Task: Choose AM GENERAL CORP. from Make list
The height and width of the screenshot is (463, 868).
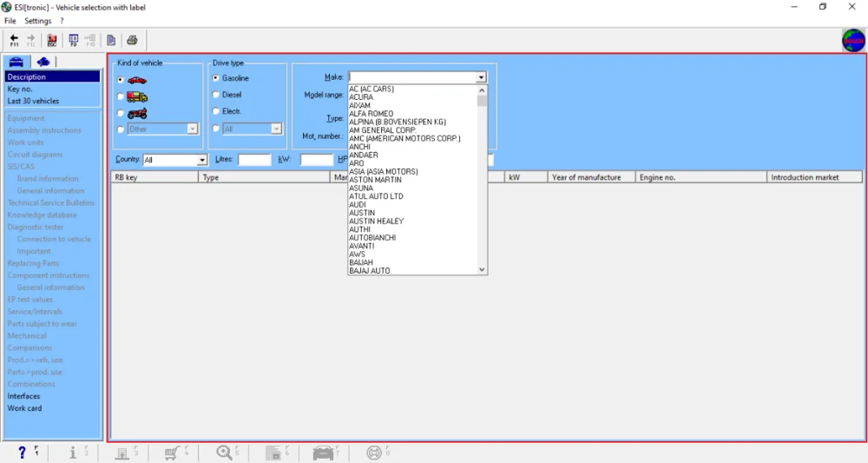Action: pyautogui.click(x=383, y=130)
